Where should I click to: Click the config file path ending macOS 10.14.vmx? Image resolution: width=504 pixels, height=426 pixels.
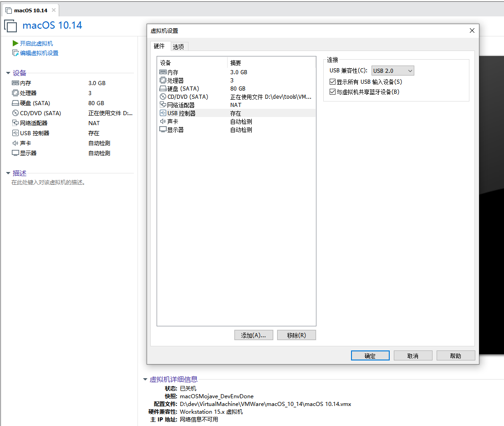265,404
